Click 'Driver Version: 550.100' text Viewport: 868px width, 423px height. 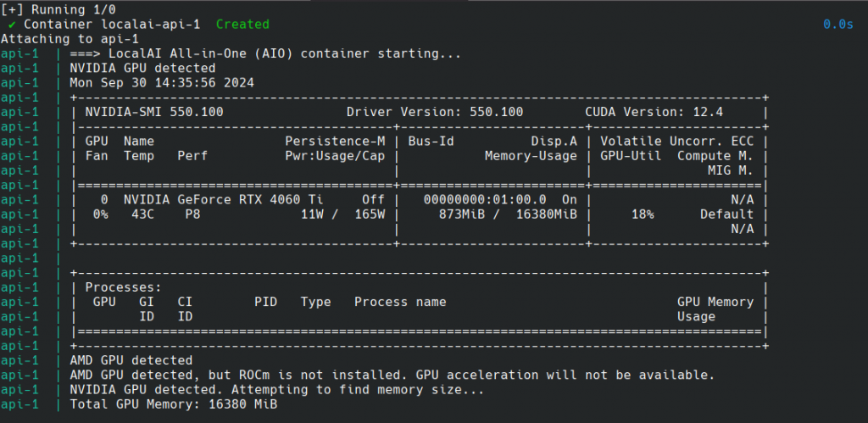click(434, 112)
